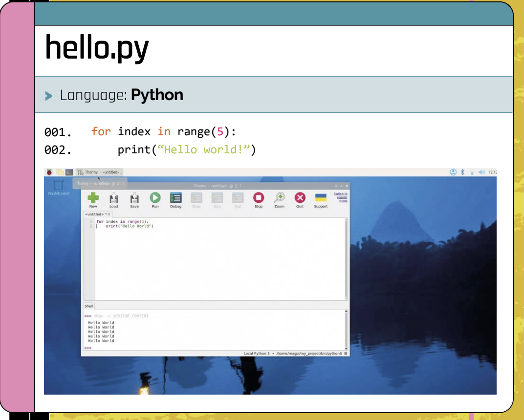Save the script with the Save icon
This screenshot has height=420, width=524.
click(x=134, y=198)
